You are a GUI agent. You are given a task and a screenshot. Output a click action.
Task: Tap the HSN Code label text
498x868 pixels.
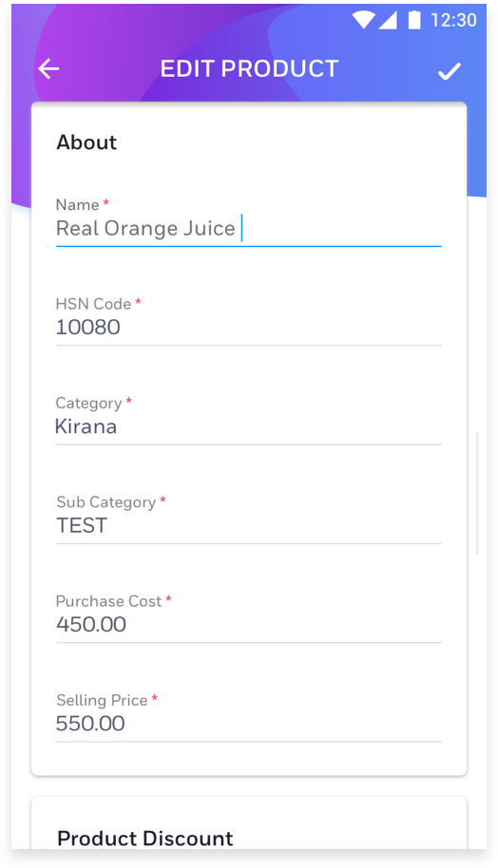(94, 304)
